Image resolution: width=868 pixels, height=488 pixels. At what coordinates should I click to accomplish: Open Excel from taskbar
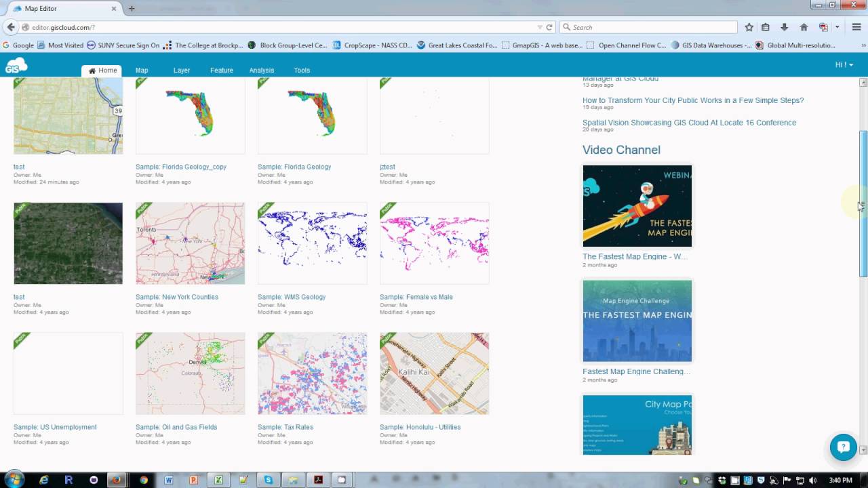[x=218, y=480]
